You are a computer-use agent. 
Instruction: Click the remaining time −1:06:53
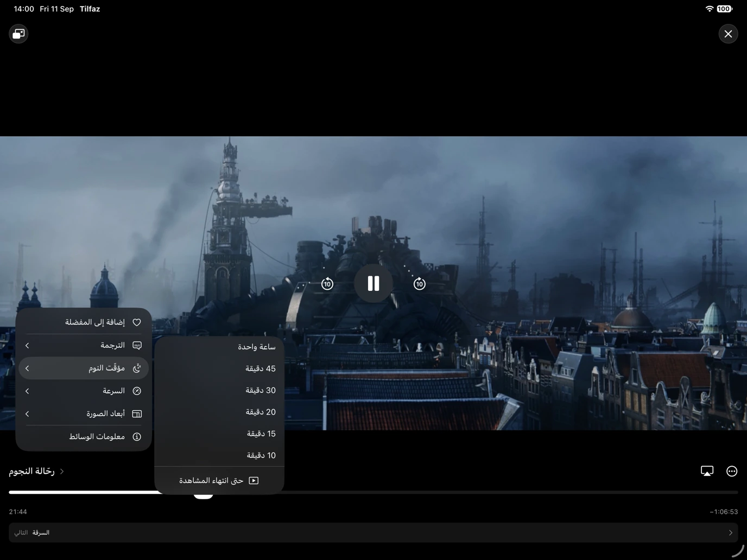coord(724,512)
